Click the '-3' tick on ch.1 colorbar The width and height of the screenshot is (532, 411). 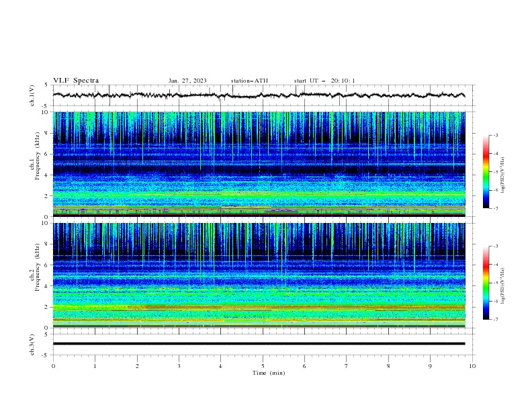[x=496, y=136]
